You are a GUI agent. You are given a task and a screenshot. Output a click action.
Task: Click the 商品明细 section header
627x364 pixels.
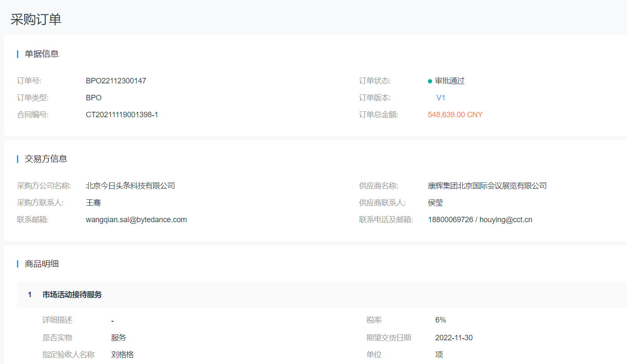click(x=42, y=264)
